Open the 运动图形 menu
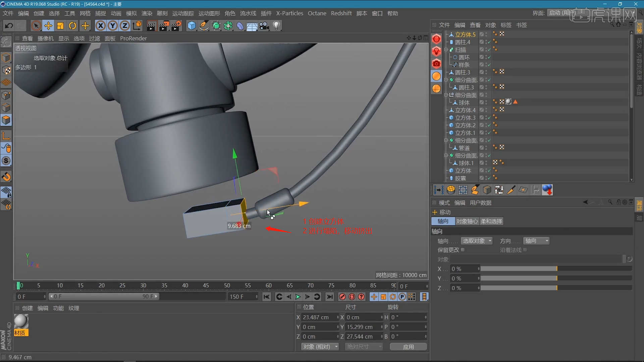The width and height of the screenshot is (644, 362). [209, 13]
